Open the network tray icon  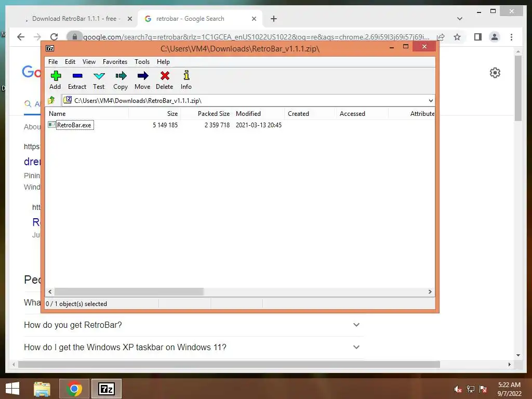click(x=470, y=389)
